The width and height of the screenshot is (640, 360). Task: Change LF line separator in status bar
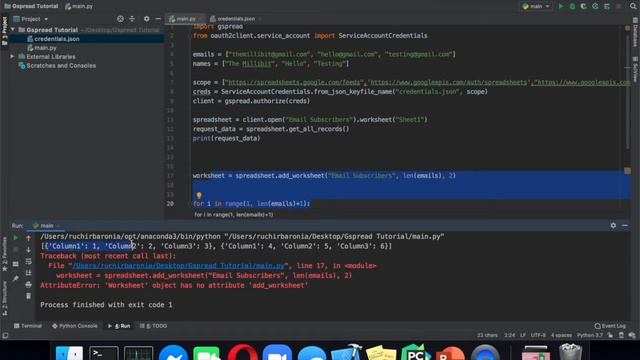(x=523, y=336)
